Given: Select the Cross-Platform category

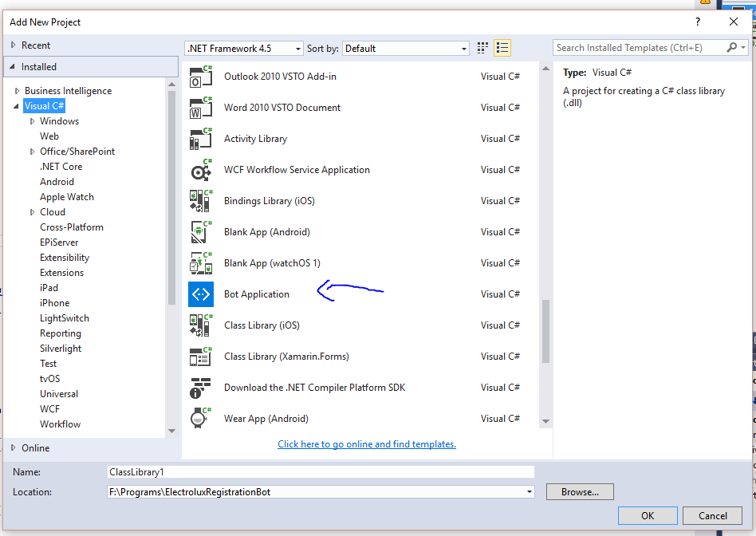Looking at the screenshot, I should pos(72,227).
